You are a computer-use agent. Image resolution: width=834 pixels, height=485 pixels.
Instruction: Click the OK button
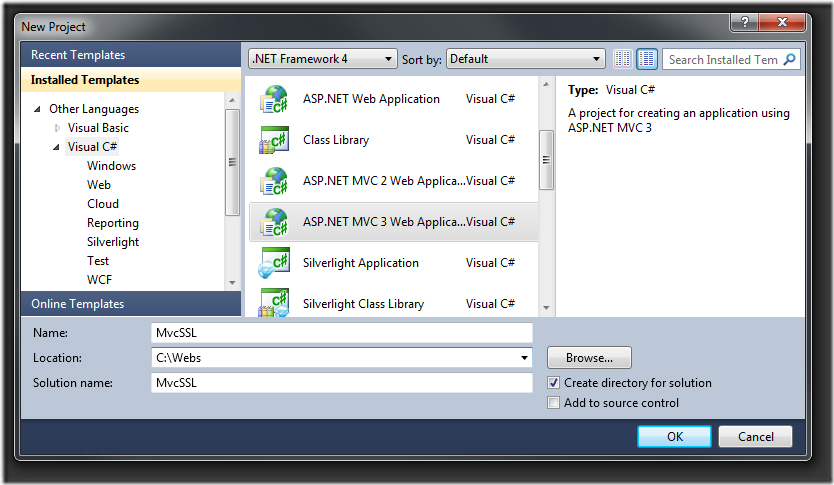[x=674, y=437]
